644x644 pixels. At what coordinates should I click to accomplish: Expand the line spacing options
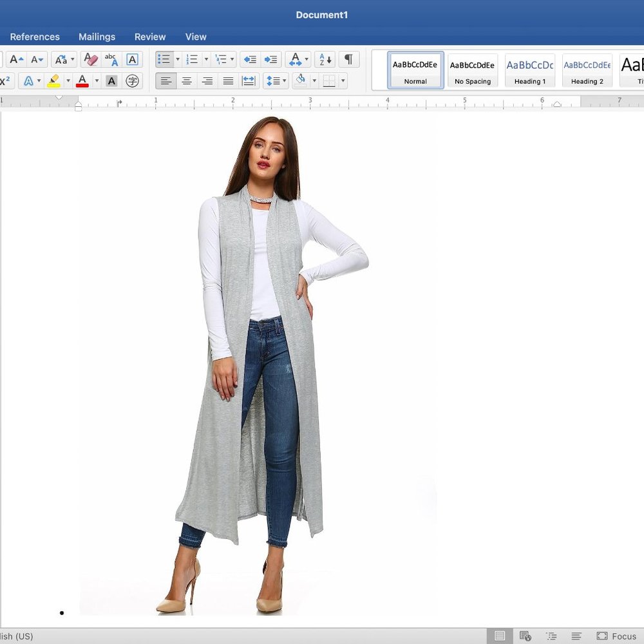click(x=276, y=81)
